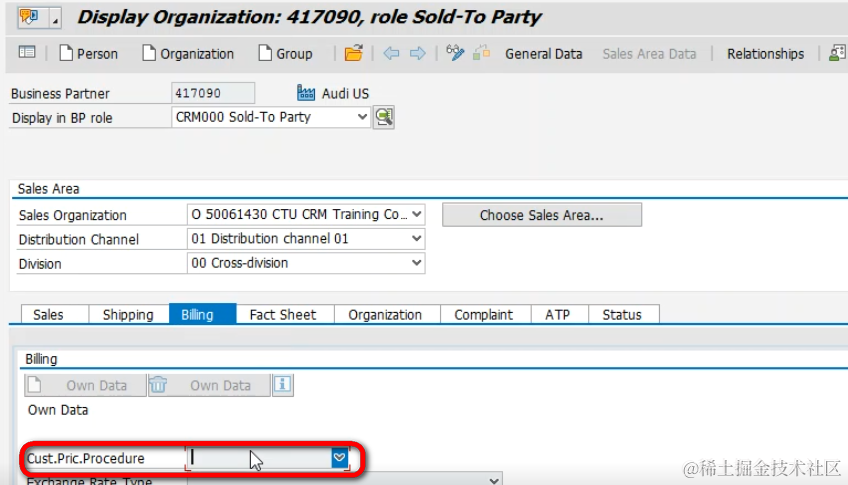Open the Cust.Pric.Procedure dropdown arrow

pos(340,458)
